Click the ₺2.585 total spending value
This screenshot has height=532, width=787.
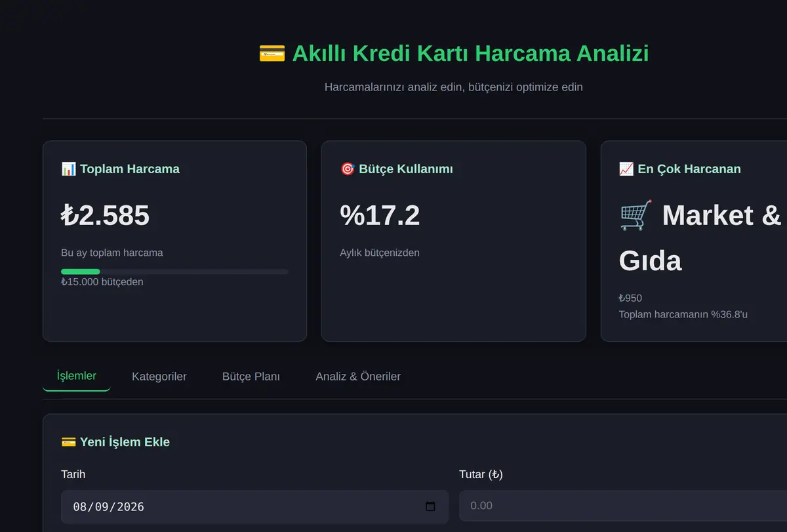[x=106, y=215]
